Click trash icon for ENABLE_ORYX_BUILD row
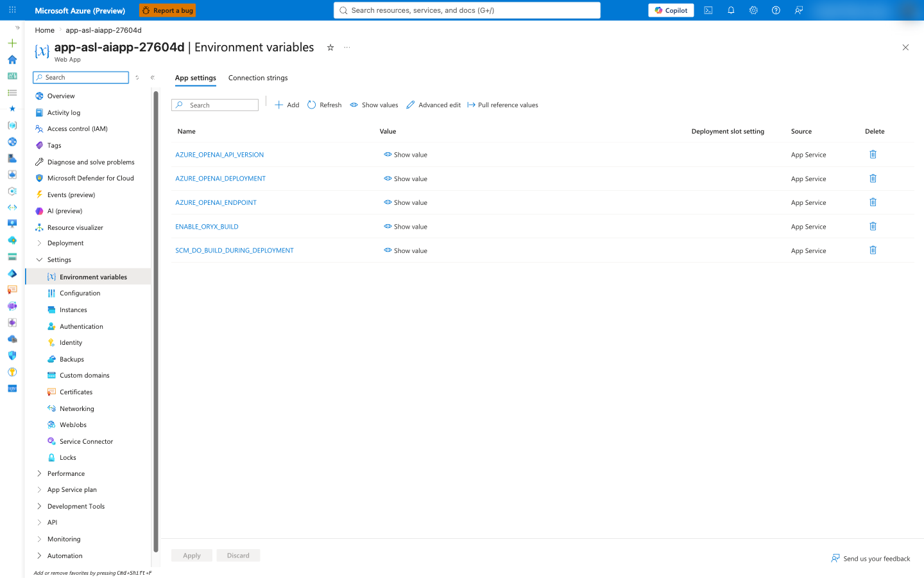Screen dimensions: 924x578 (x=873, y=226)
